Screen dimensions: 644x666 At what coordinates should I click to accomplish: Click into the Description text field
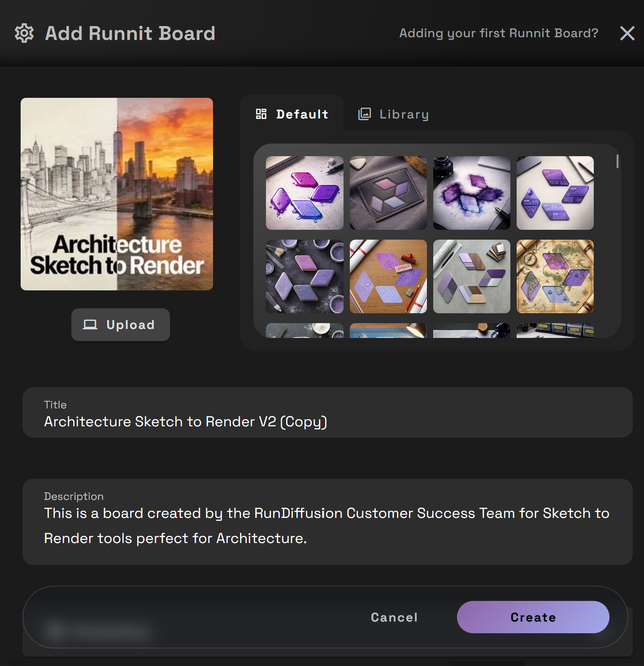pyautogui.click(x=327, y=526)
